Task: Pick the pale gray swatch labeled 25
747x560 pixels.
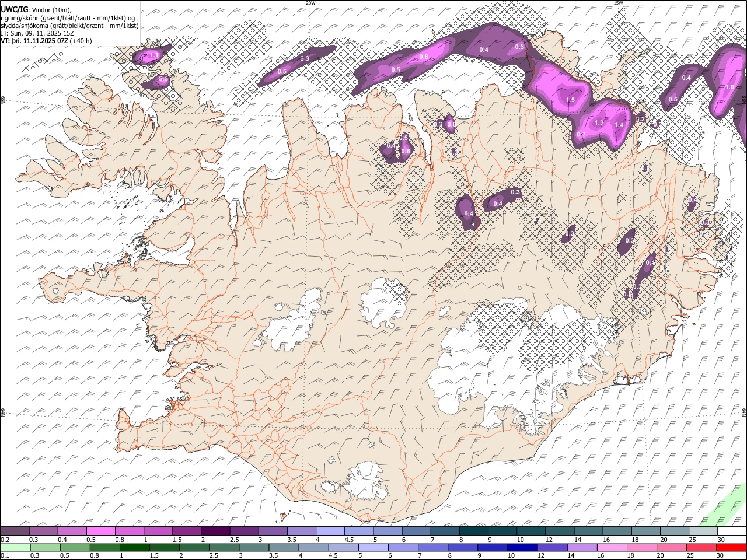Action: pyautogui.click(x=703, y=531)
